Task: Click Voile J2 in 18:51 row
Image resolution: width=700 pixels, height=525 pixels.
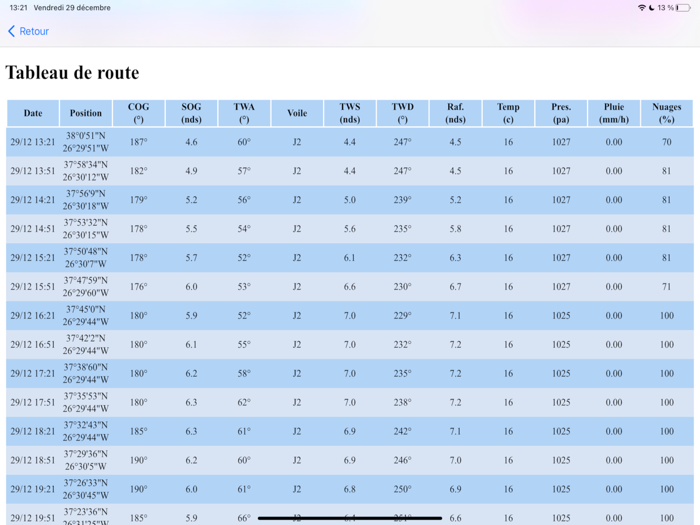Action: click(297, 460)
